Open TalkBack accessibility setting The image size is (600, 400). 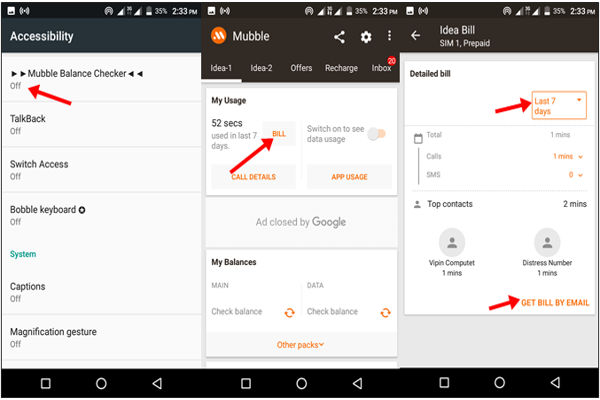pyautogui.click(x=102, y=124)
